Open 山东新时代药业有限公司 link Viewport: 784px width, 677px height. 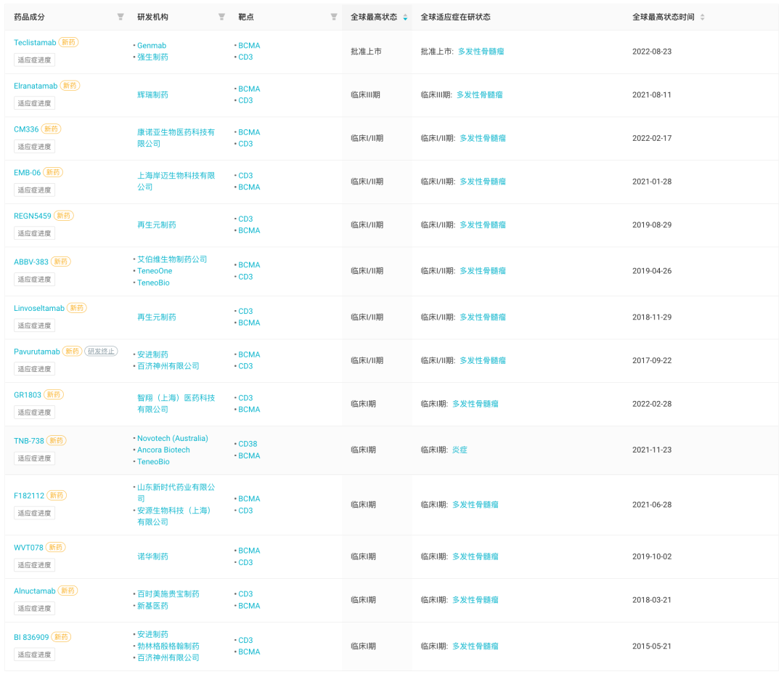click(x=176, y=493)
